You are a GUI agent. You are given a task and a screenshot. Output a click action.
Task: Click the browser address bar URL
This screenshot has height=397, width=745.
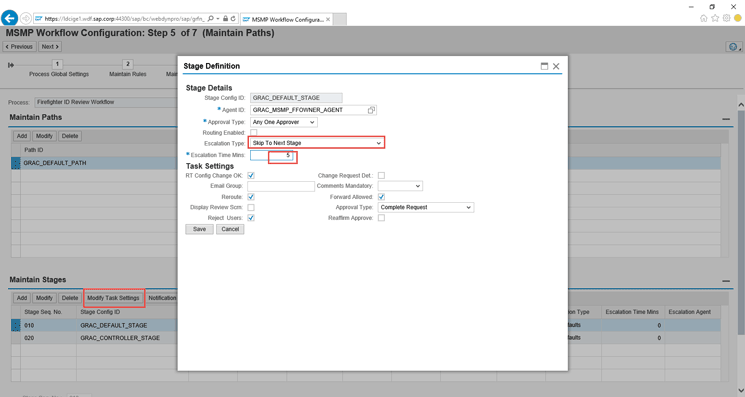(x=124, y=19)
